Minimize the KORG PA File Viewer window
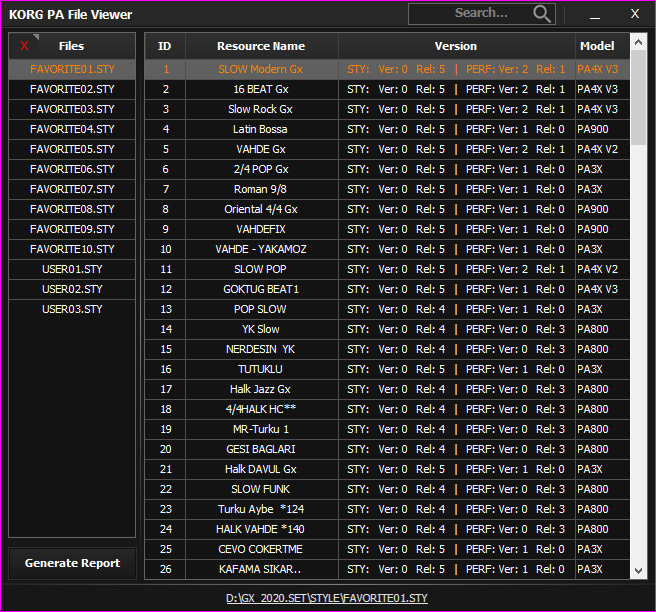Screen dimensions: 656x612 point(594,14)
